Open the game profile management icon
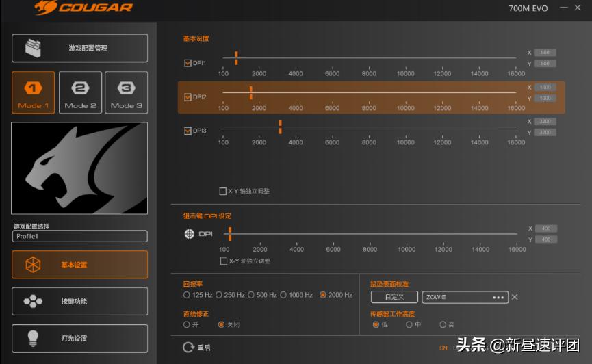 (33, 48)
